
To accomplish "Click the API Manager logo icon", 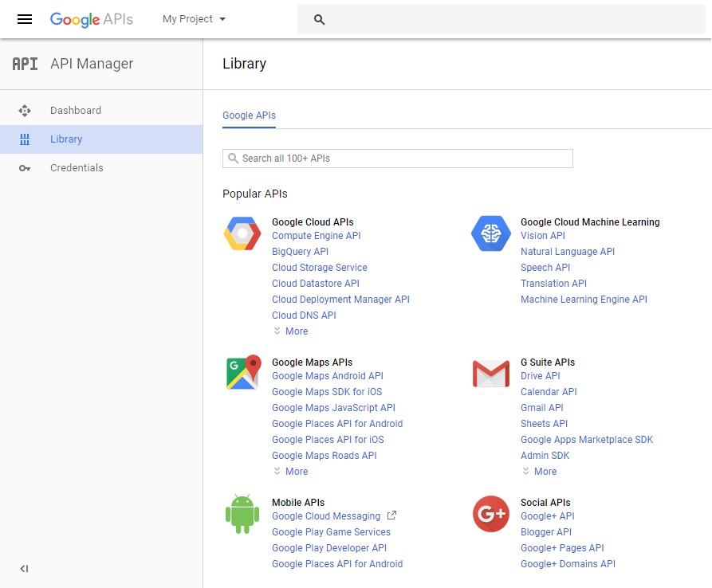I will coord(25,64).
